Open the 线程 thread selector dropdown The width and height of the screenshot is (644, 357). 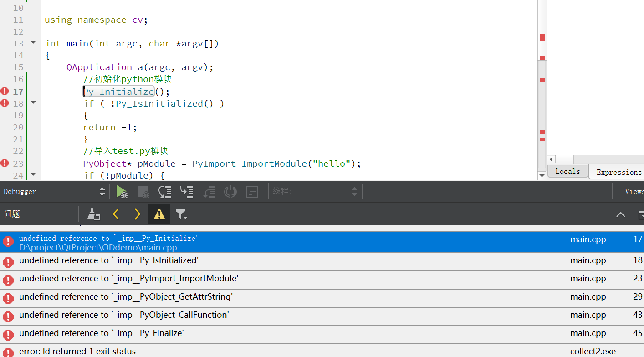click(x=315, y=192)
